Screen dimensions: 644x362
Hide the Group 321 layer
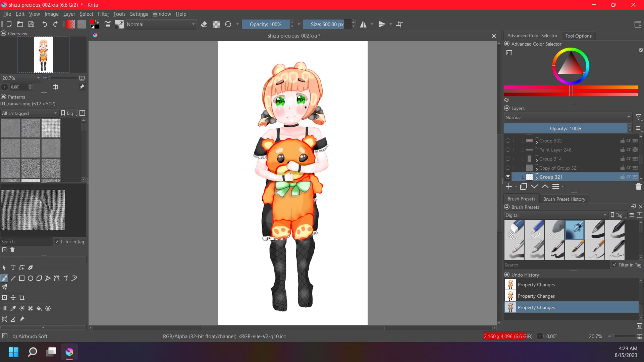508,177
